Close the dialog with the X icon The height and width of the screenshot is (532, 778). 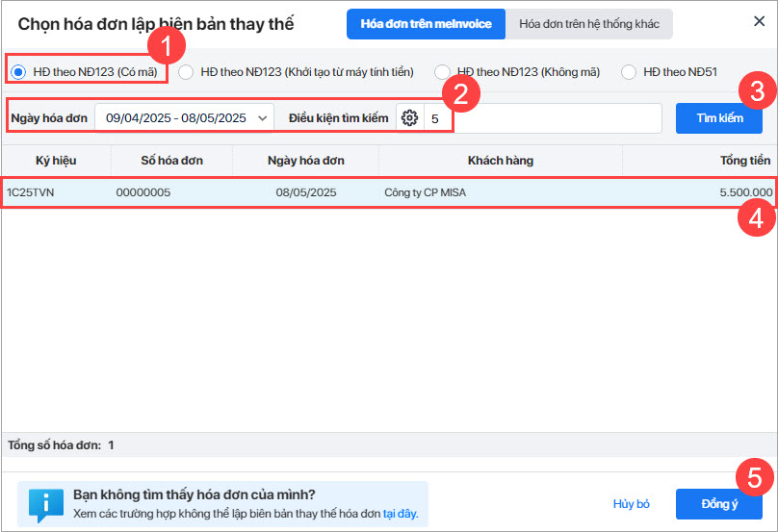pos(759,21)
